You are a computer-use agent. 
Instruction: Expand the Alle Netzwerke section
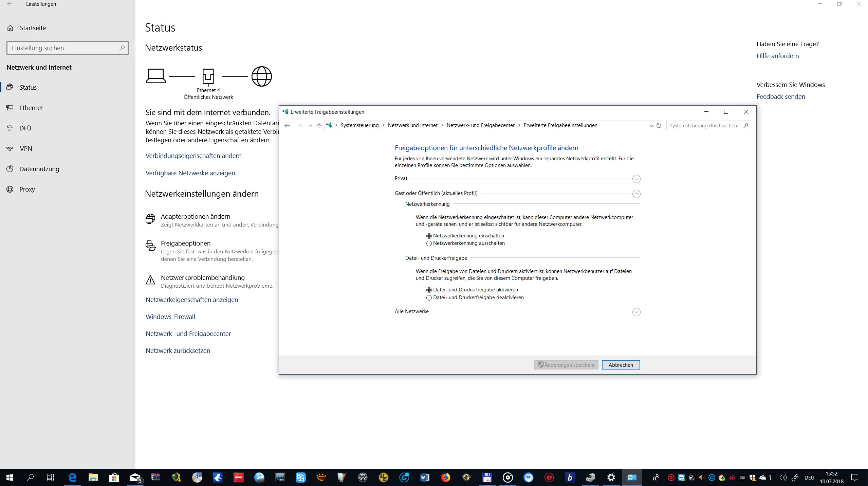(x=636, y=312)
